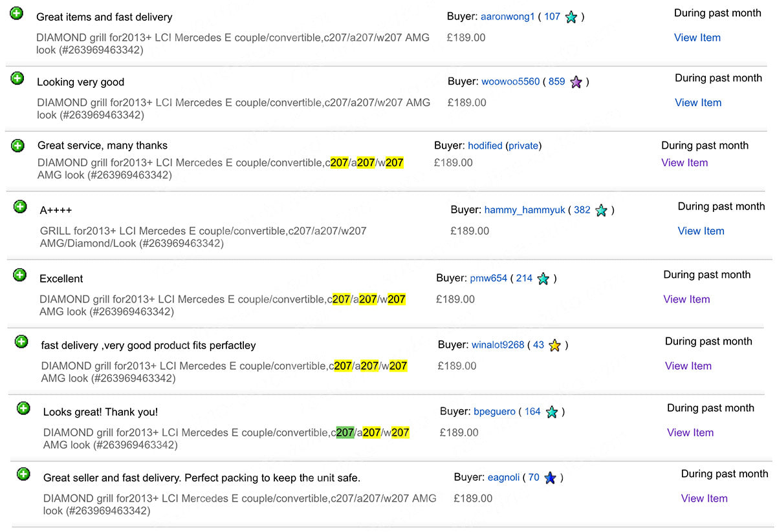Image resolution: width=777 pixels, height=532 pixels.
Task: Click the 'private' link next to hodified
Action: coord(523,145)
